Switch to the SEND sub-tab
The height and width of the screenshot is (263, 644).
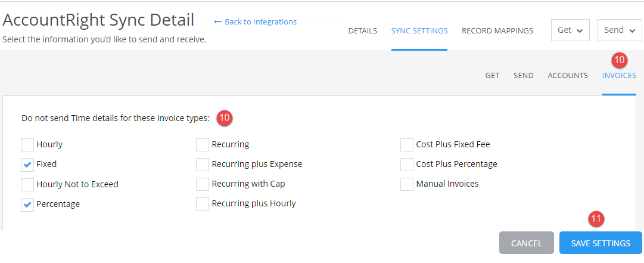(523, 76)
